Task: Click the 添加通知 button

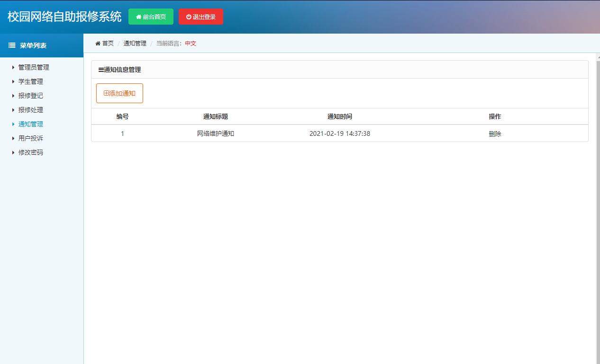Action: tap(119, 93)
